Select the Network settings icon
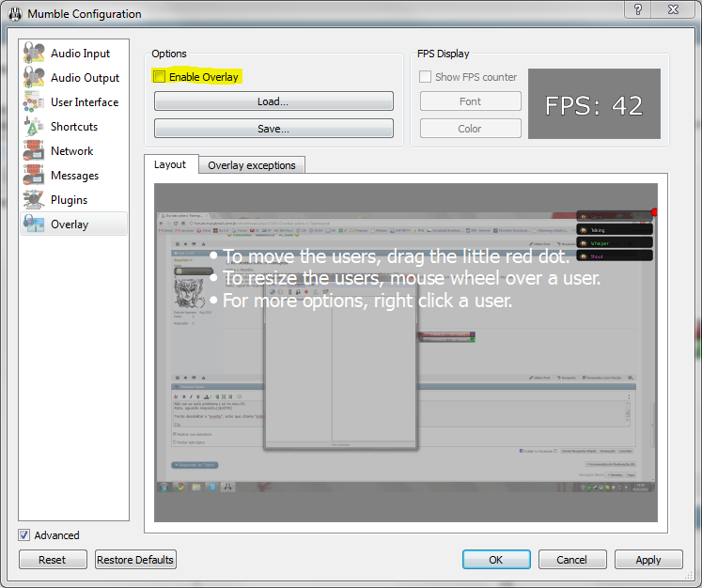The image size is (702, 588). point(36,151)
